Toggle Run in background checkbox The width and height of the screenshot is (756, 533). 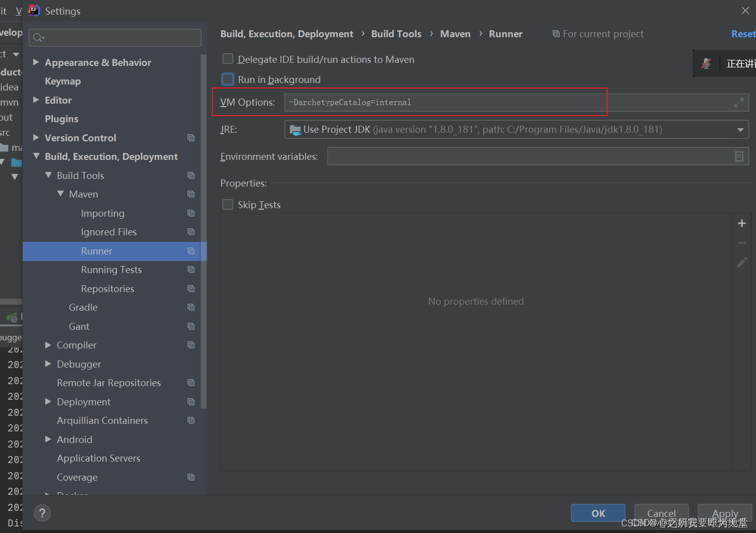[228, 79]
